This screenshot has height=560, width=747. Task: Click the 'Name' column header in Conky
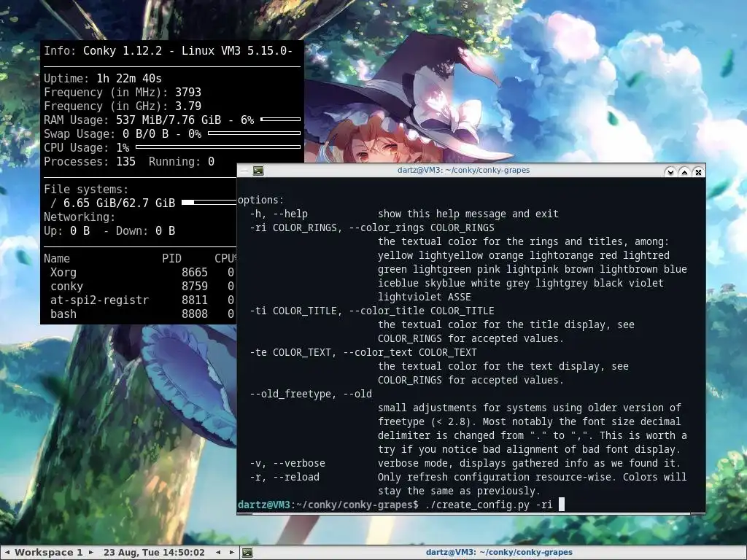point(57,259)
